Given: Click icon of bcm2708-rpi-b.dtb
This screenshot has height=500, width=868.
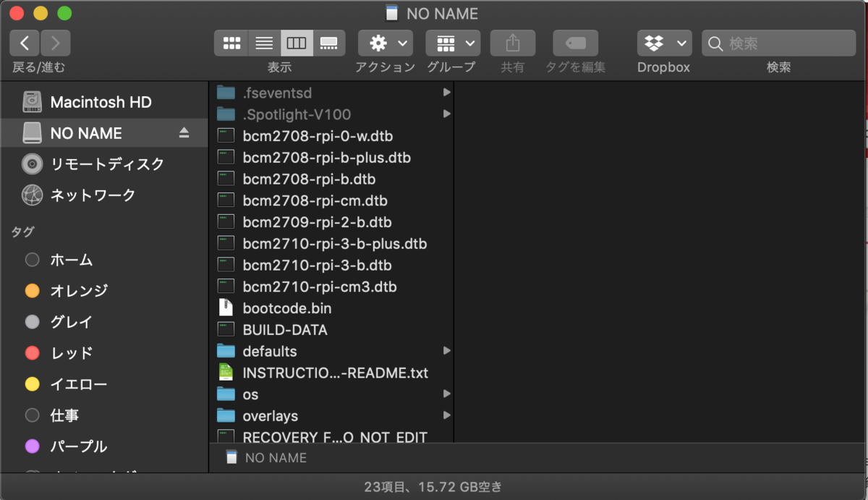Looking at the screenshot, I should [x=226, y=179].
